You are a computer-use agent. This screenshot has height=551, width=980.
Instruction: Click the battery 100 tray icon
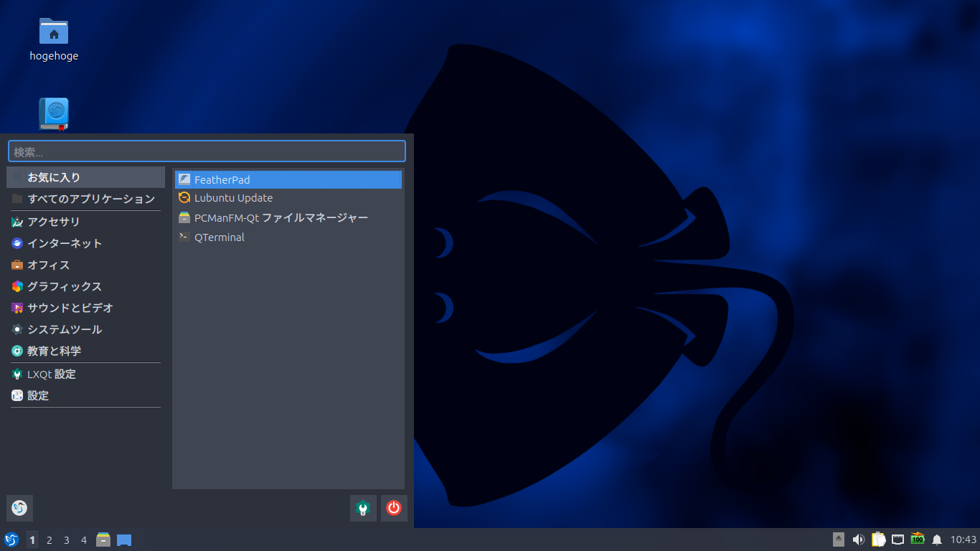917,539
